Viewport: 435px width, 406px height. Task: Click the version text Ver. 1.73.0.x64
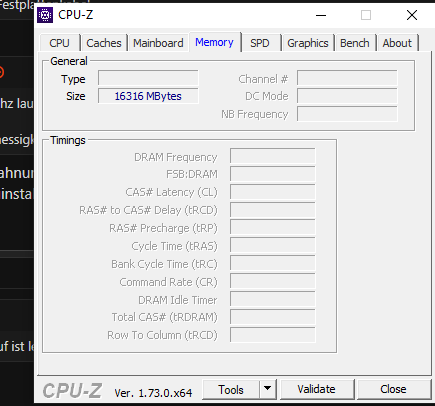tap(153, 393)
